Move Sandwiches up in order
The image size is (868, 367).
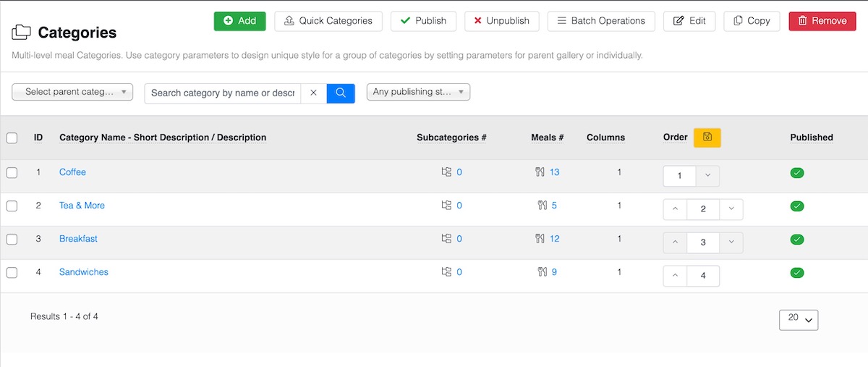point(676,276)
